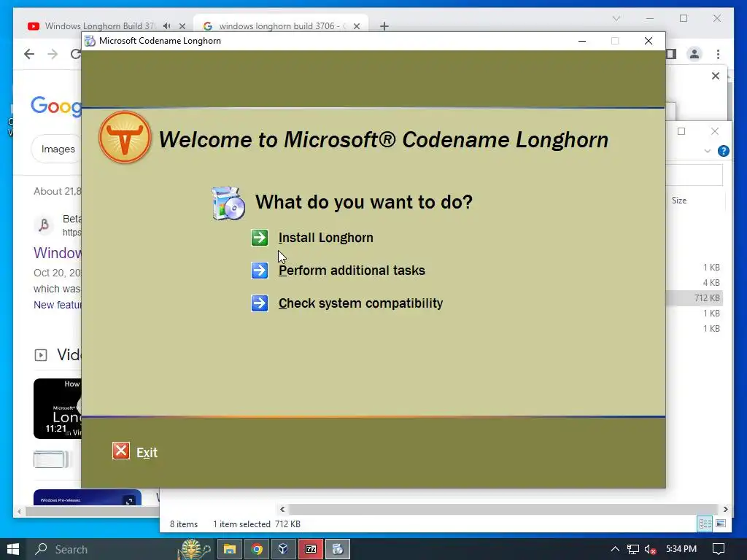Click the File Explorer search field
Screen dimensions: 747x560
(694, 175)
